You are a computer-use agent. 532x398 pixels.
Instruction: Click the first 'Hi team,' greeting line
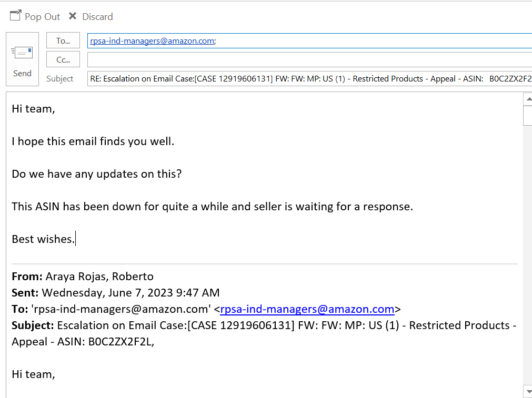[x=33, y=109]
